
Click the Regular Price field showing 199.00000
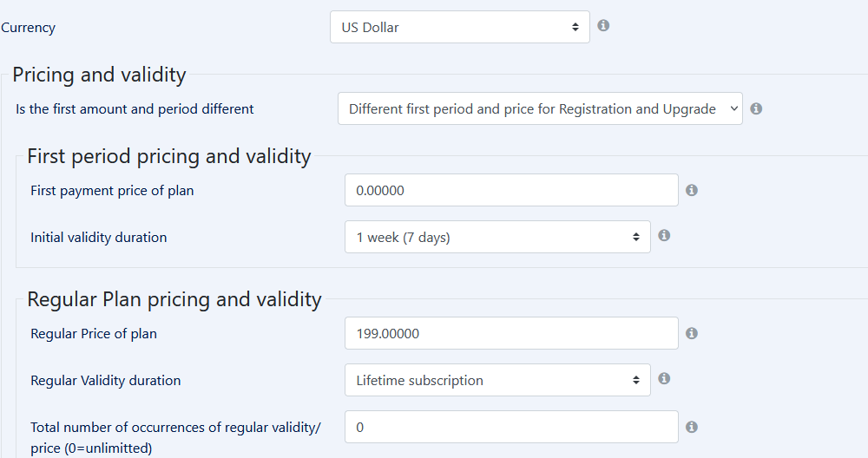[511, 333]
